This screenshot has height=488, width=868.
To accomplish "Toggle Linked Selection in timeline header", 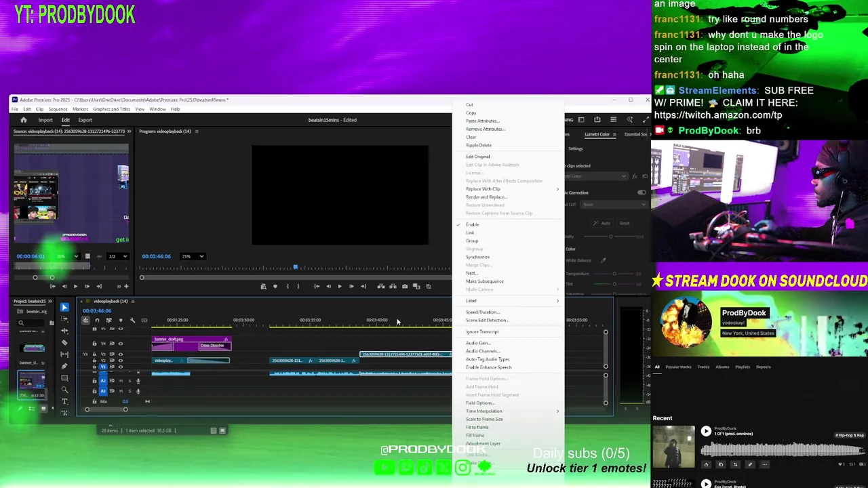I will [x=108, y=320].
